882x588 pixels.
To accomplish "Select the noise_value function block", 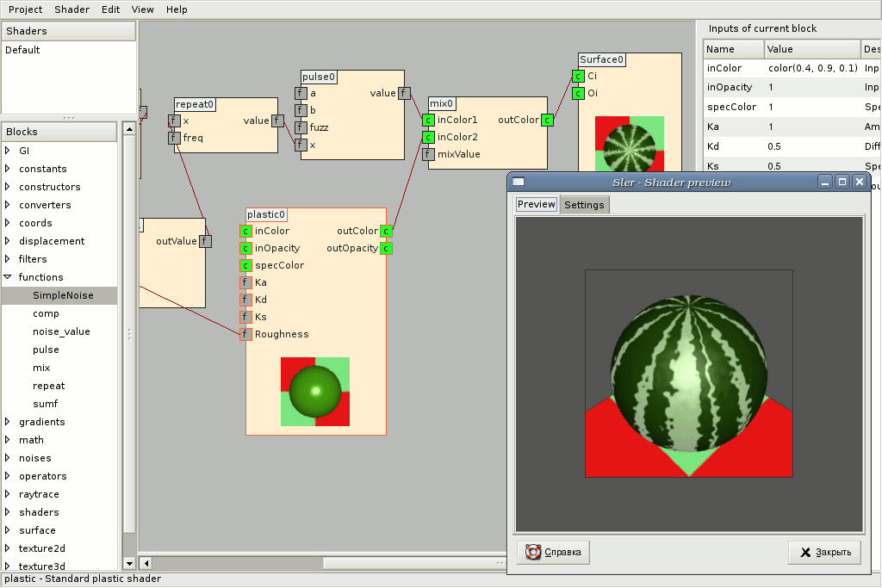I will pyautogui.click(x=61, y=331).
